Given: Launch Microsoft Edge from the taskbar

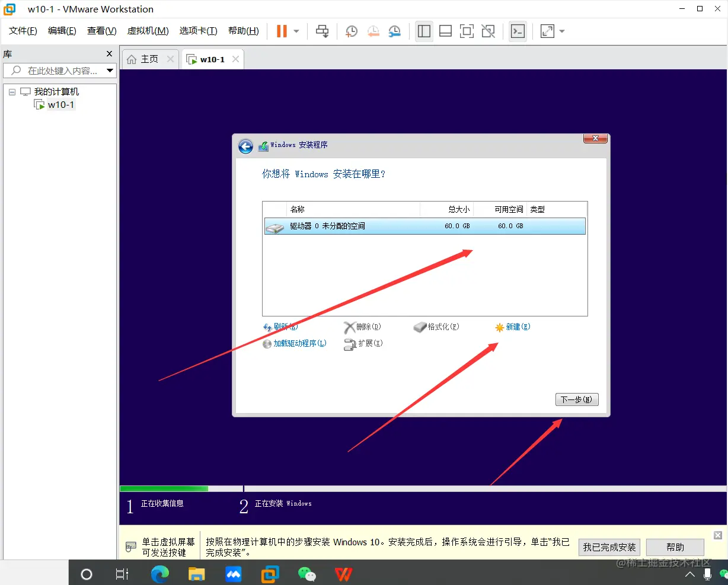Looking at the screenshot, I should coord(160,574).
